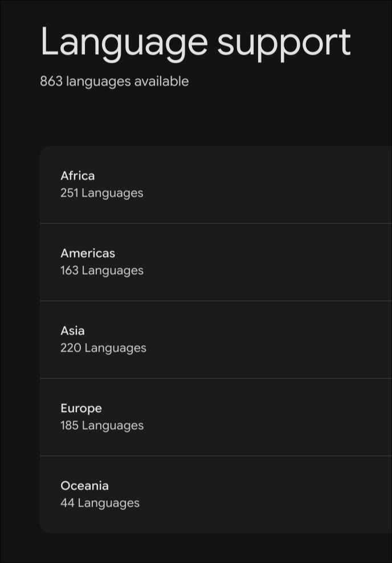This screenshot has height=563, width=392.
Task: Click the "44 Languages" count text
Action: (x=100, y=503)
